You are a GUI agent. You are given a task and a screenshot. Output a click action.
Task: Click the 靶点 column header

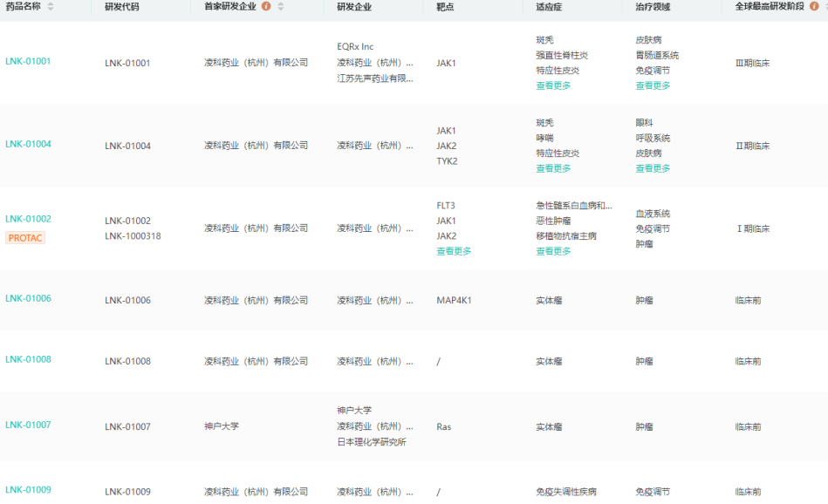[445, 7]
